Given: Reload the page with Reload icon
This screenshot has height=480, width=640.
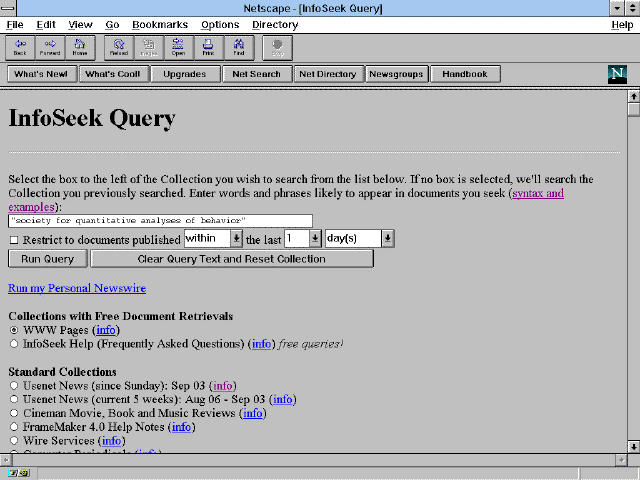Looking at the screenshot, I should coord(119,48).
